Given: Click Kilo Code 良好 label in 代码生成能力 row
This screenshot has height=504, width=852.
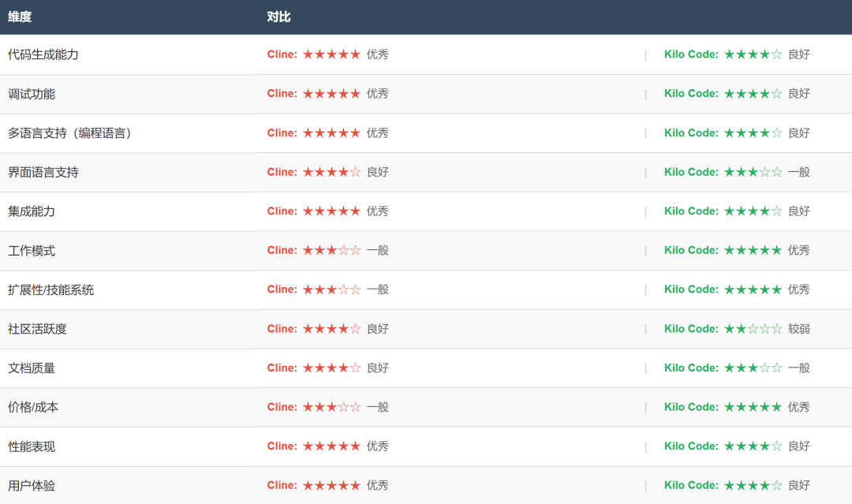Looking at the screenshot, I should pos(799,54).
